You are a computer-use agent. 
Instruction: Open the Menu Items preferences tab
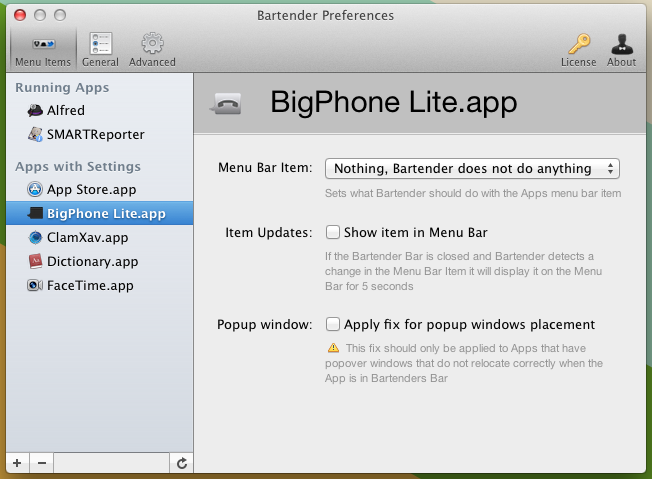click(x=43, y=49)
